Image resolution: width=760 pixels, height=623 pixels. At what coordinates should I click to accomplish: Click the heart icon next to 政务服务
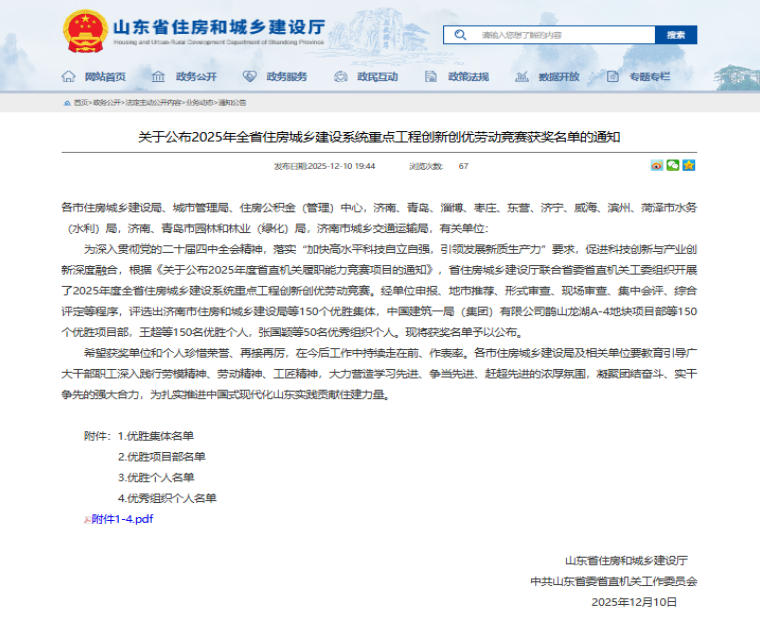pos(250,77)
